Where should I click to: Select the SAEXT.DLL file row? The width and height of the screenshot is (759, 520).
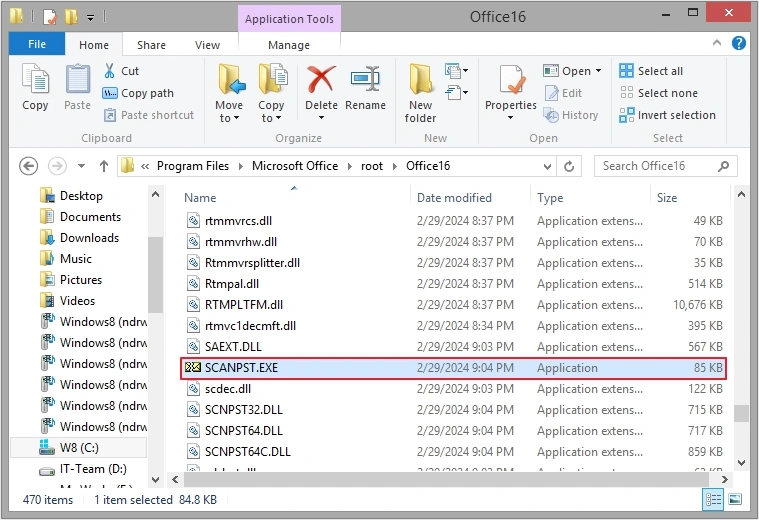coord(453,347)
